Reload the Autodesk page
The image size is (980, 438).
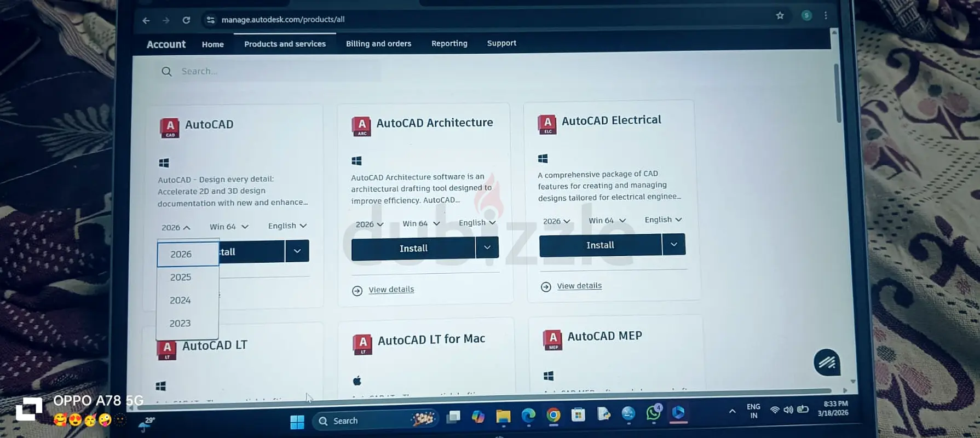[x=186, y=20]
